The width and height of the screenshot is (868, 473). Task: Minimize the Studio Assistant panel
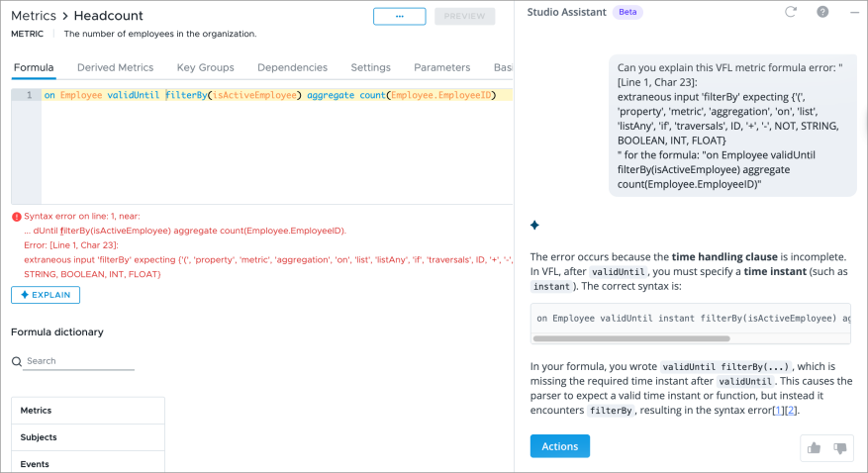coord(854,12)
